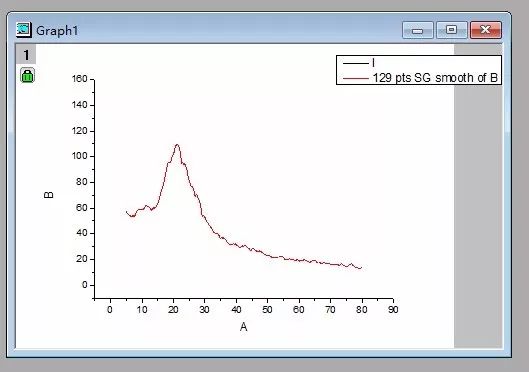This screenshot has height=372, width=529.
Task: Click the black line sample in legend
Action: [x=356, y=63]
